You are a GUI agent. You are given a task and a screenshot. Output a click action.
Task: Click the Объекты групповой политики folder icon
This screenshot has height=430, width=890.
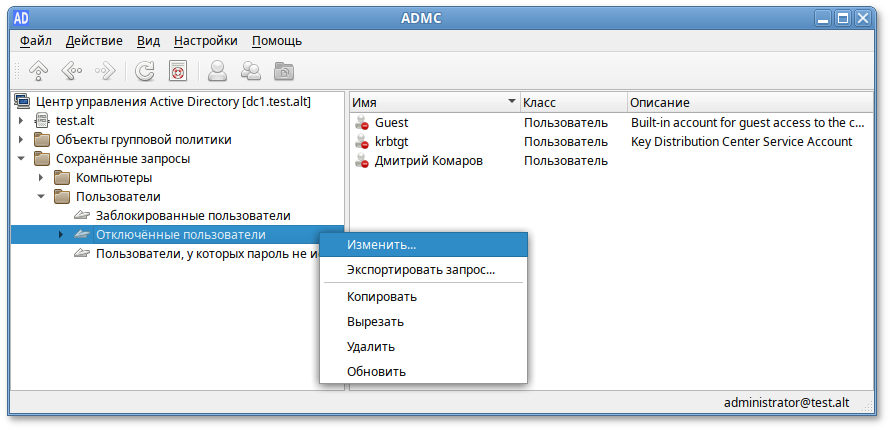click(x=42, y=140)
